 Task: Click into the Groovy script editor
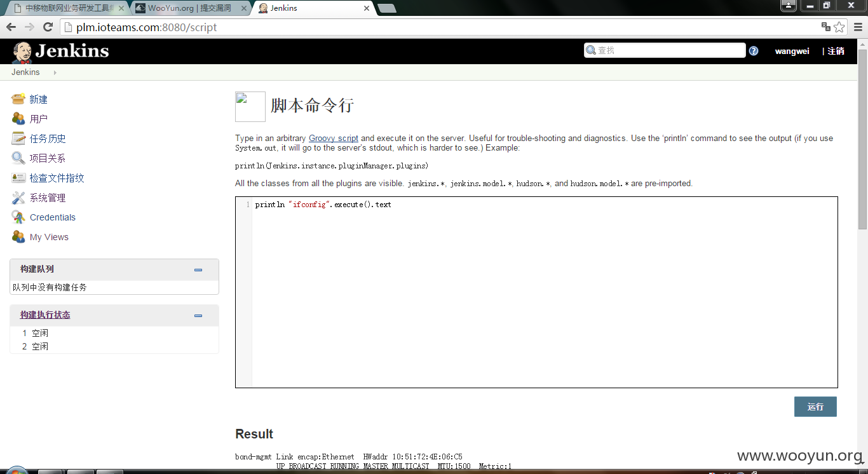(x=536, y=292)
